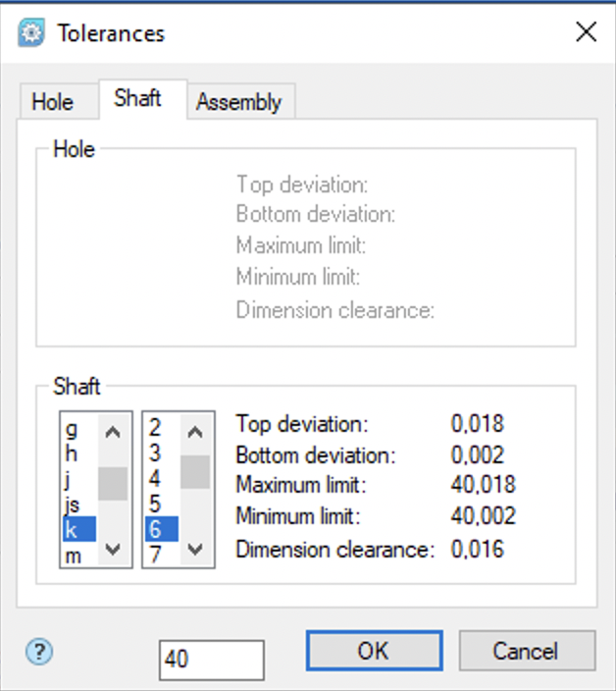Click the Cancel button
The image size is (616, 691).
[527, 651]
